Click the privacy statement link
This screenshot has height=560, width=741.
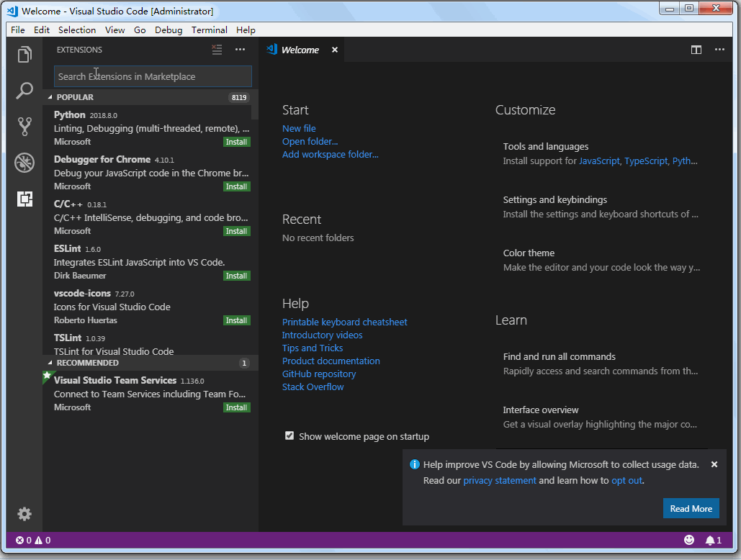pyautogui.click(x=500, y=480)
